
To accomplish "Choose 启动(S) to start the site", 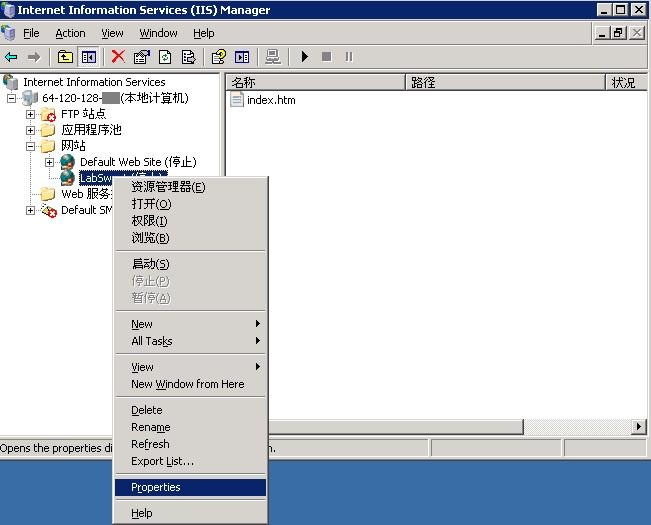I will pyautogui.click(x=191, y=264).
